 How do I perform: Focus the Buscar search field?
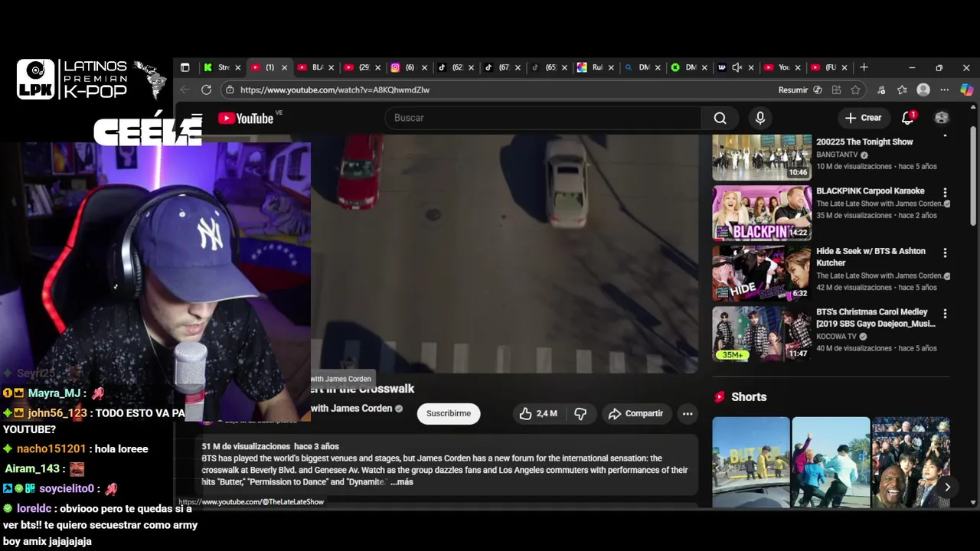pos(543,118)
